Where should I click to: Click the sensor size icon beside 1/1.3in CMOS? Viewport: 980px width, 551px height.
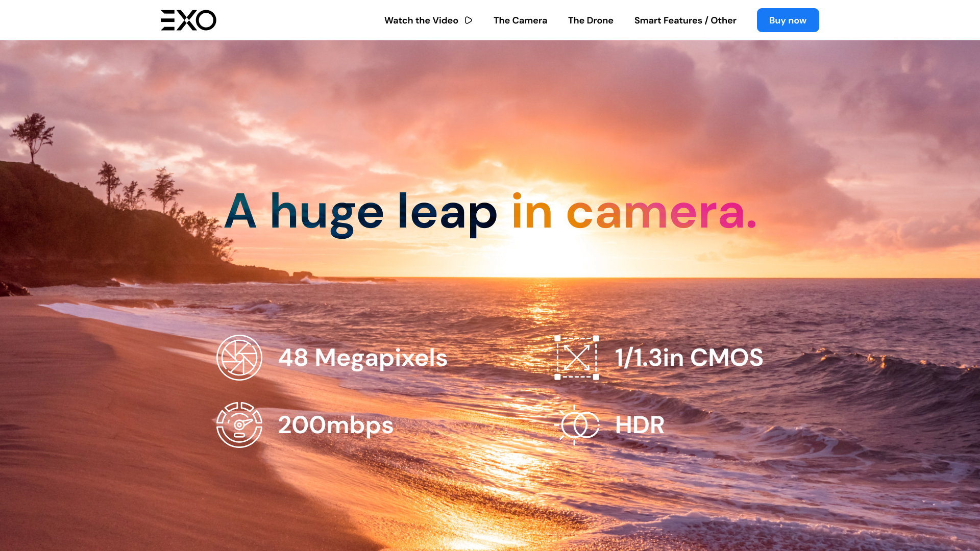577,358
